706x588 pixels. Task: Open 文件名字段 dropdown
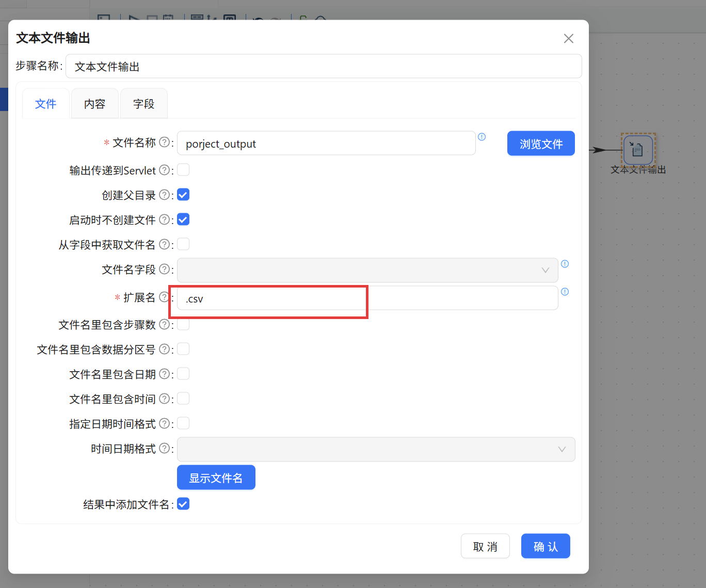pyautogui.click(x=367, y=270)
